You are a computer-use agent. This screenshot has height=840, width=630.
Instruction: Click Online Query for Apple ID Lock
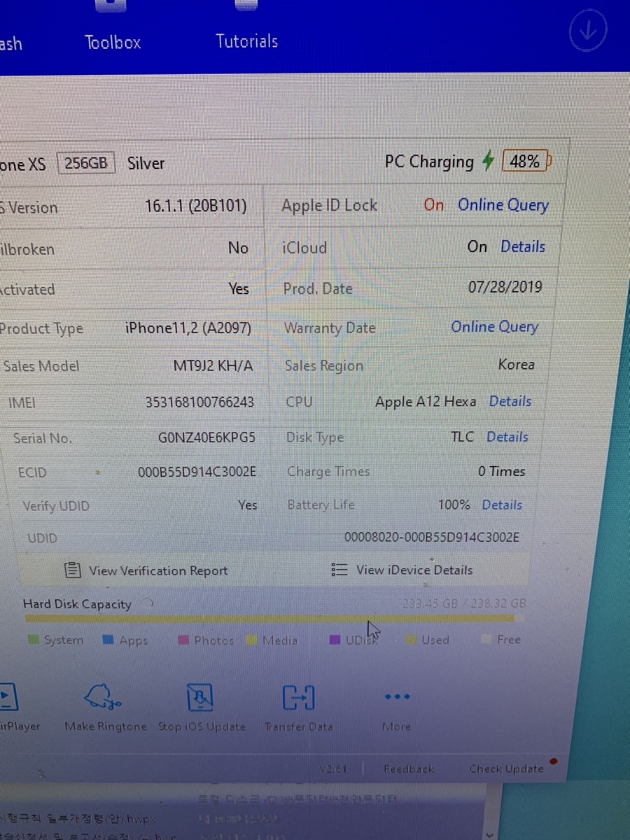503,205
